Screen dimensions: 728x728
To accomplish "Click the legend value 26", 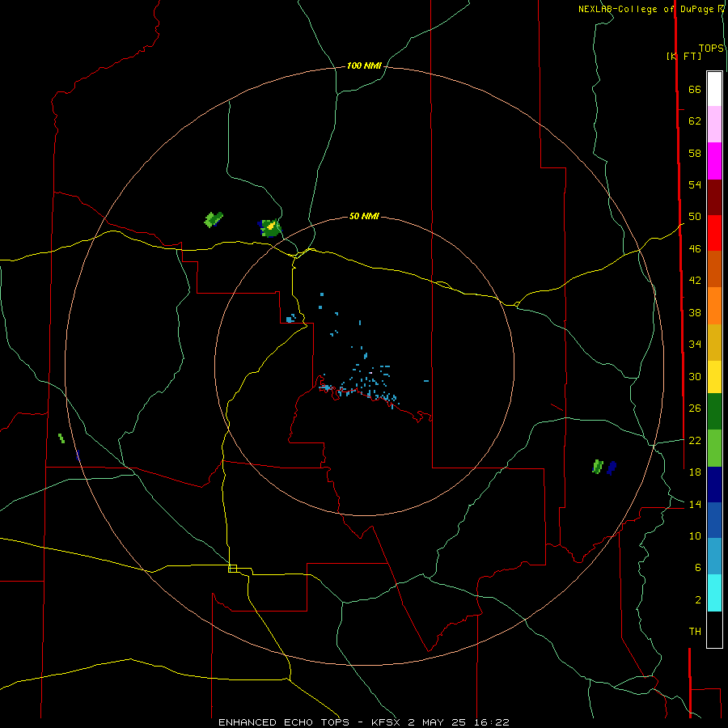I will 695,408.
